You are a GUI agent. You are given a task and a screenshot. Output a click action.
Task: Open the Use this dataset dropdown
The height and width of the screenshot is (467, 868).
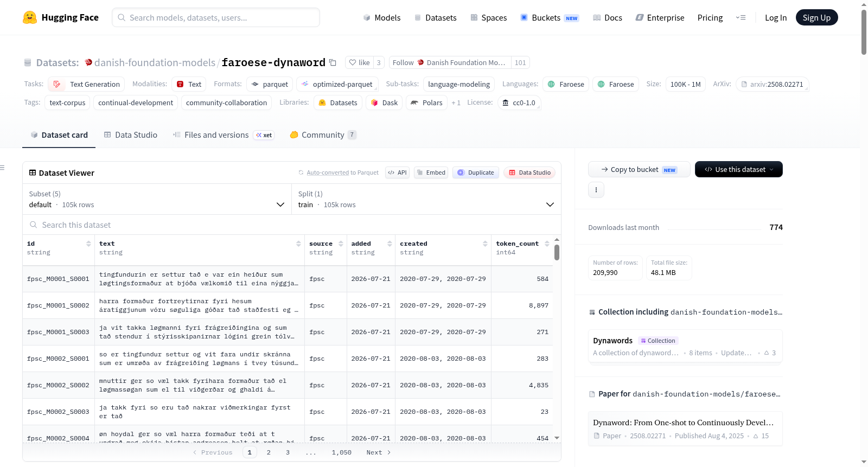739,169
